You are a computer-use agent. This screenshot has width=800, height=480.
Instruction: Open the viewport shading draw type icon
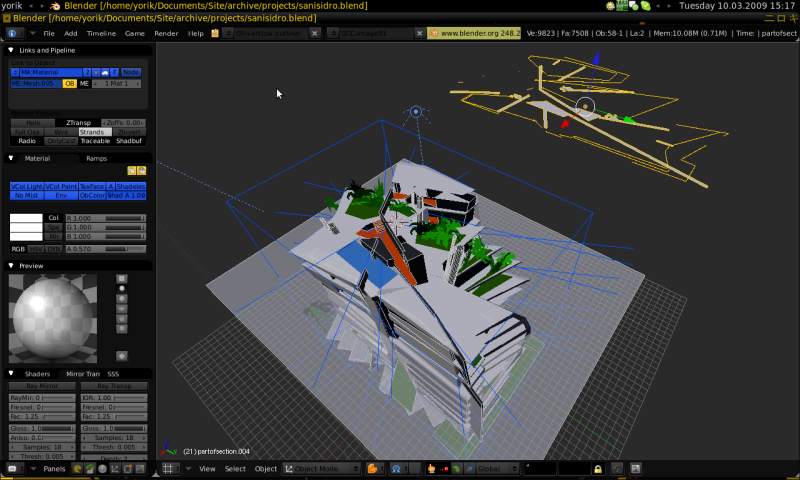tap(374, 468)
